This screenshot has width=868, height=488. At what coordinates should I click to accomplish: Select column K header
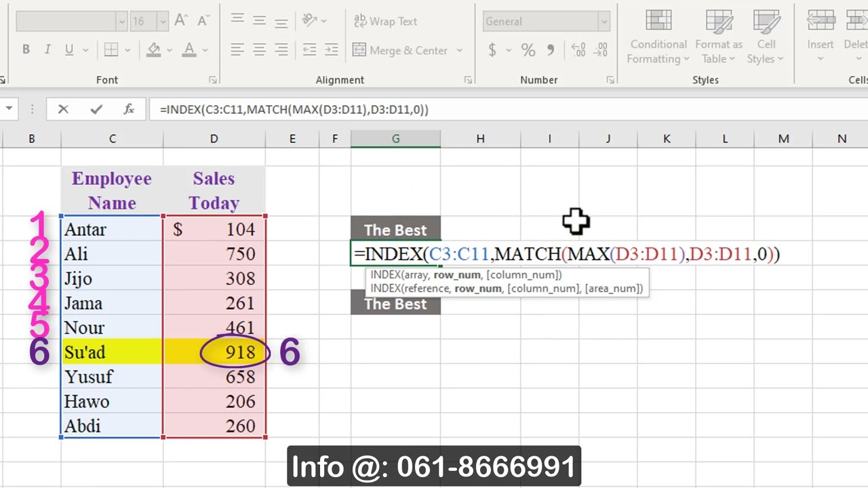[667, 138]
